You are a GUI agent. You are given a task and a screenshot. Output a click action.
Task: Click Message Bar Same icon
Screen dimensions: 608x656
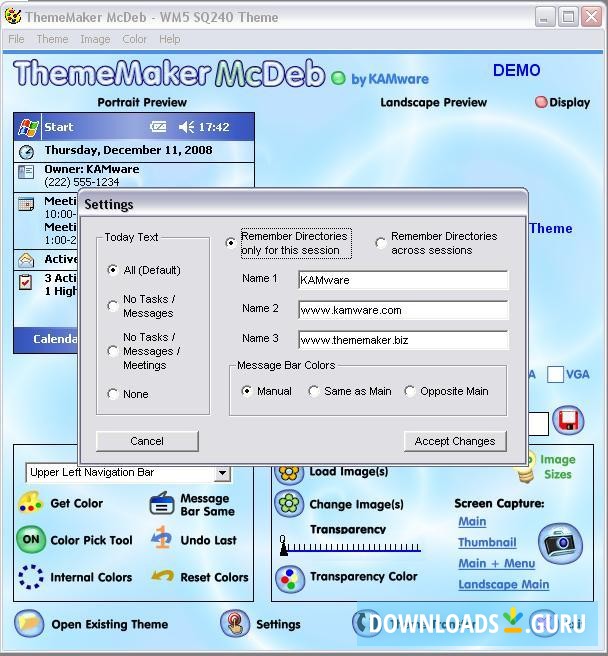[161, 504]
